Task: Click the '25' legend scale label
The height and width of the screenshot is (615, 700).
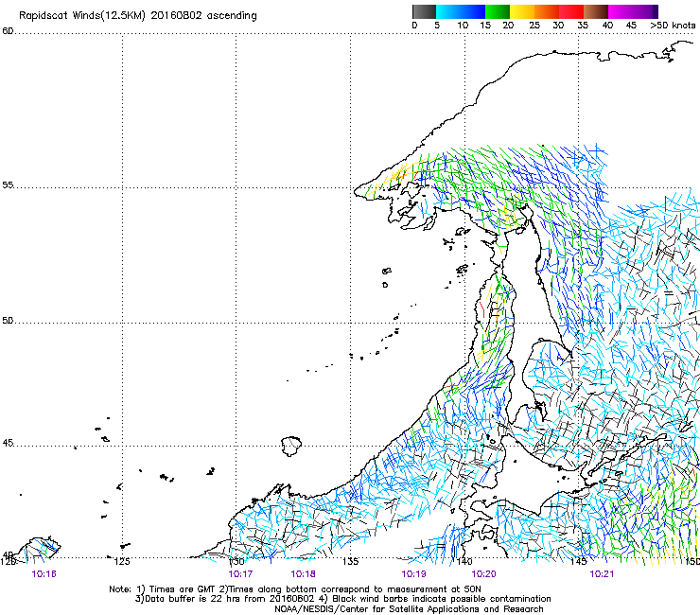Action: 534,26
